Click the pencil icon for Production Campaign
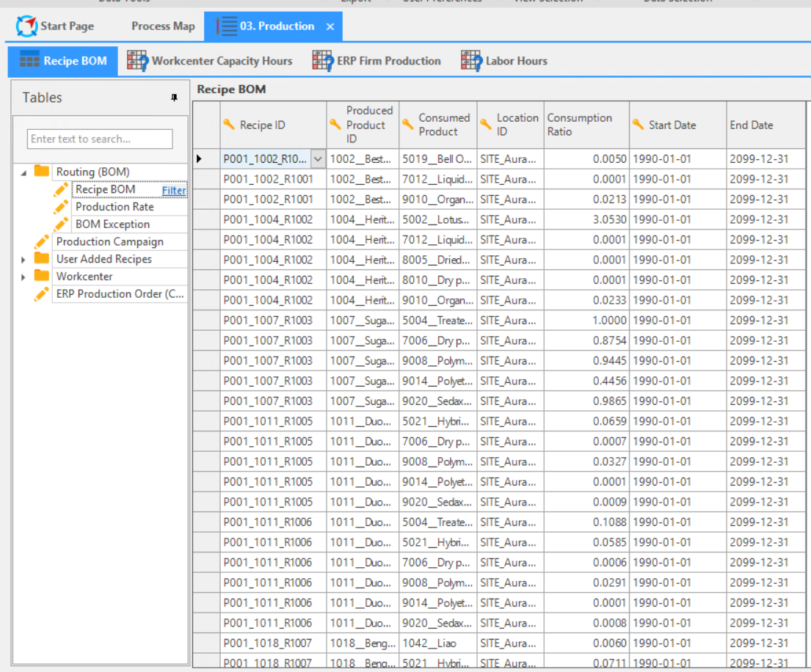Screen dimensions: 811x672 (x=41, y=241)
